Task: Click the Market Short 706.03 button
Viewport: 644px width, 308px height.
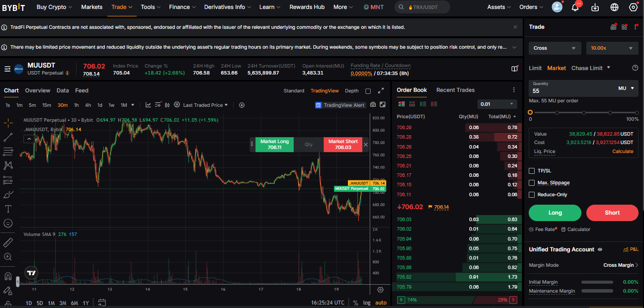Action: 343,145
